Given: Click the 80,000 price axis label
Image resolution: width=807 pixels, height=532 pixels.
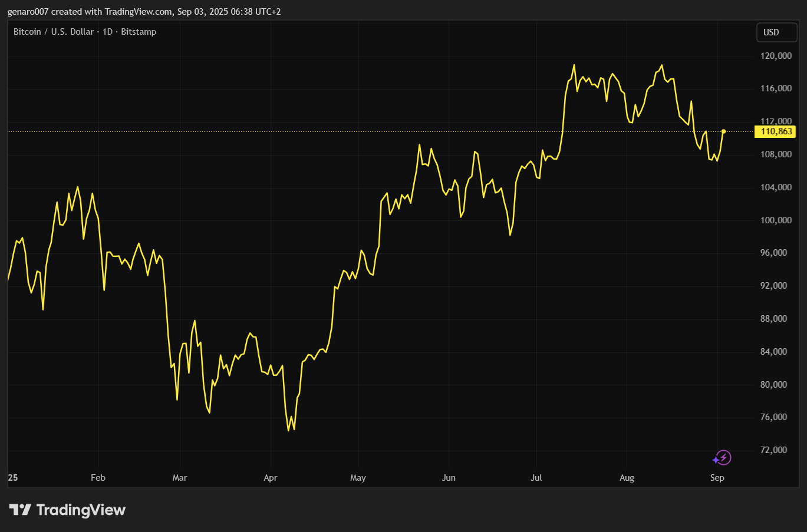Looking at the screenshot, I should pos(774,385).
